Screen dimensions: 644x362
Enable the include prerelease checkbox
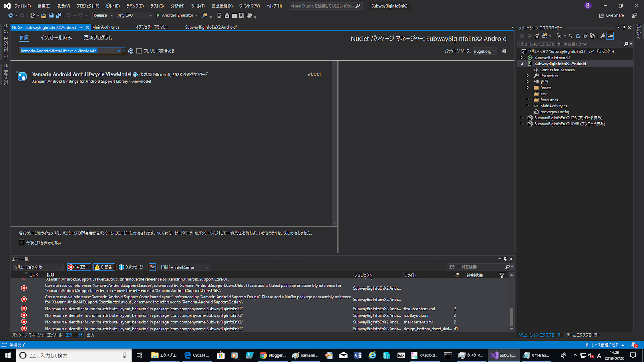[139, 51]
